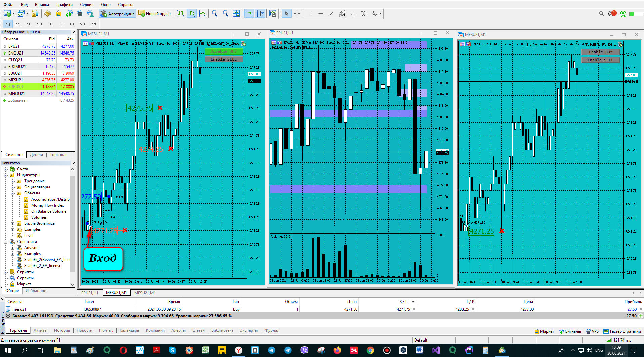Select the H4 timeframe
This screenshot has width=644, height=357.
(x=61, y=24)
